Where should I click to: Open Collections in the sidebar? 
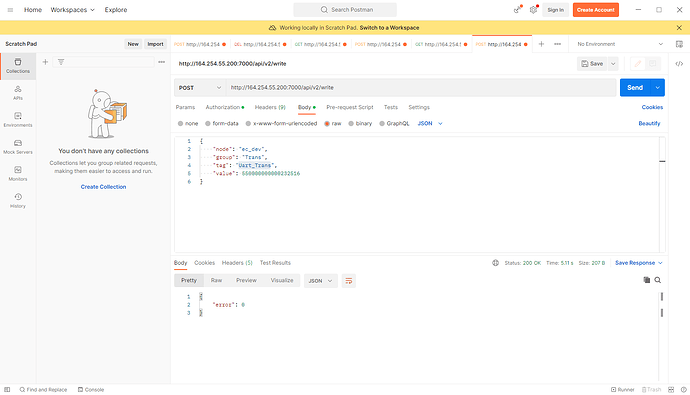(x=18, y=66)
